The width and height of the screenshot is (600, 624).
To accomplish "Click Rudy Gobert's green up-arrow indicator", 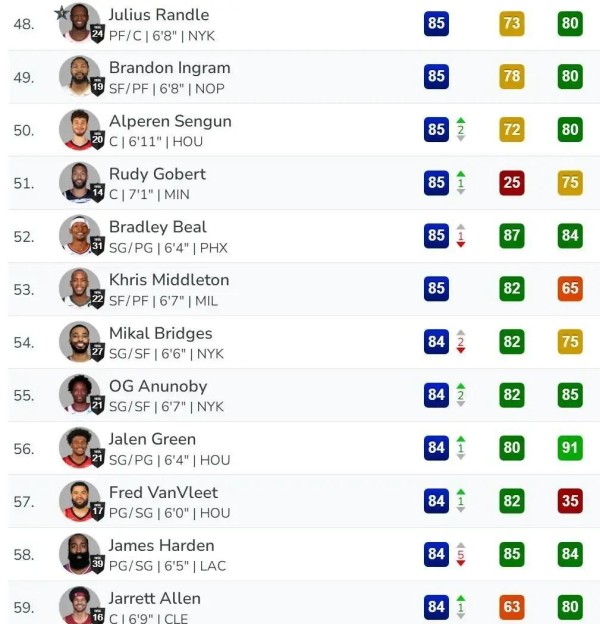I will click(461, 183).
